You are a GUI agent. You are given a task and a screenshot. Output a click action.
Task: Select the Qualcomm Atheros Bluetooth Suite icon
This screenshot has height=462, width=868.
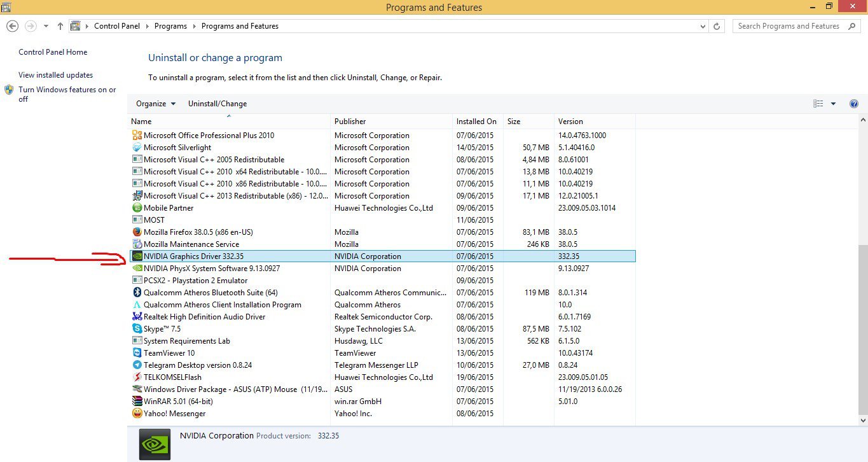pyautogui.click(x=137, y=293)
